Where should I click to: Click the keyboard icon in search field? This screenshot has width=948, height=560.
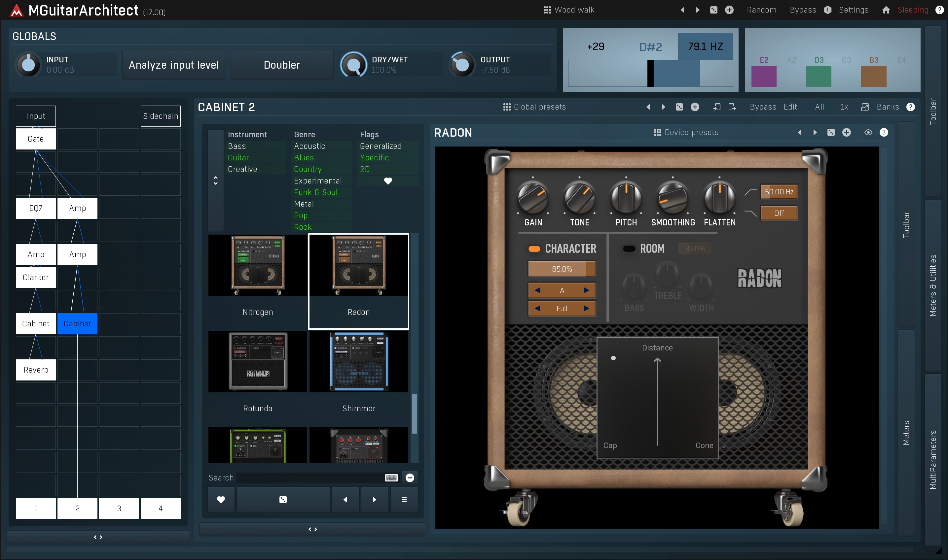[x=391, y=478]
